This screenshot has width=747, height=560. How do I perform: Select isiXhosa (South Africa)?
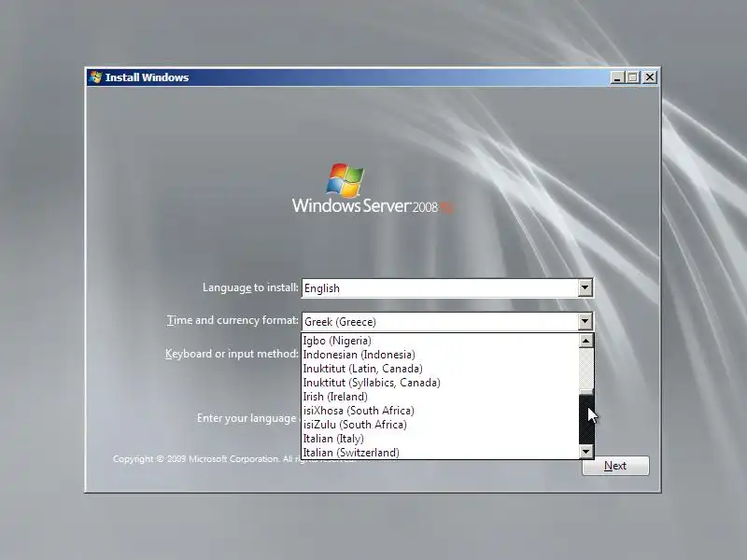point(440,411)
